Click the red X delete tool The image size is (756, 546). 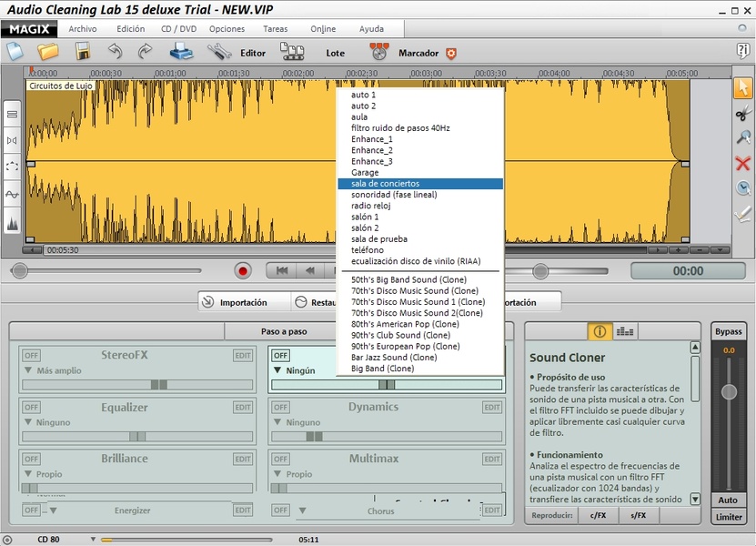click(743, 163)
